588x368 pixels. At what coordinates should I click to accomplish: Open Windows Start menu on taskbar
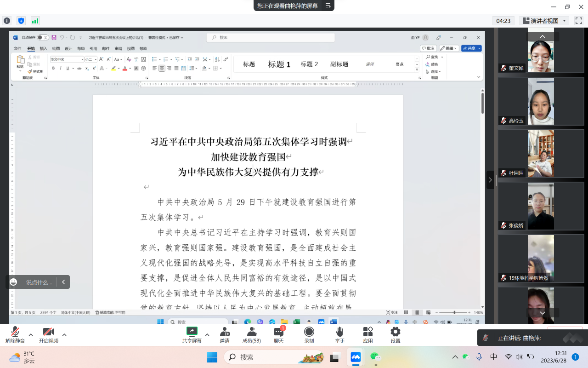coord(212,357)
